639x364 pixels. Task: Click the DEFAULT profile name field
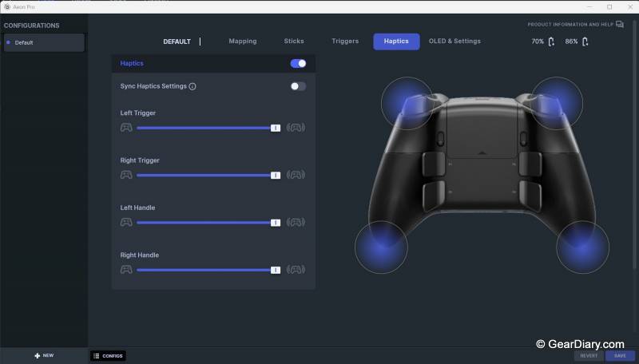tap(177, 42)
